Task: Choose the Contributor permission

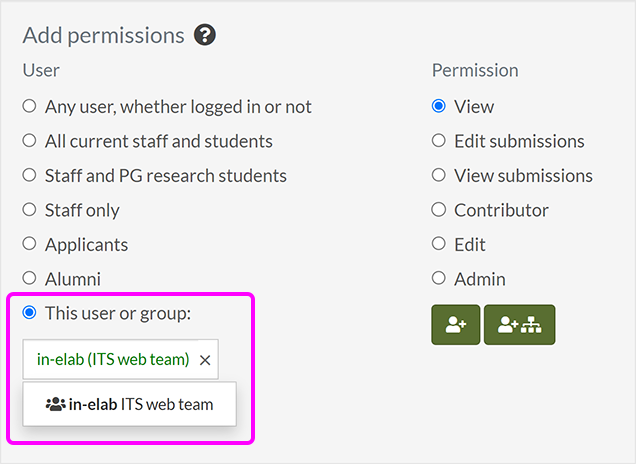Action: pos(439,210)
